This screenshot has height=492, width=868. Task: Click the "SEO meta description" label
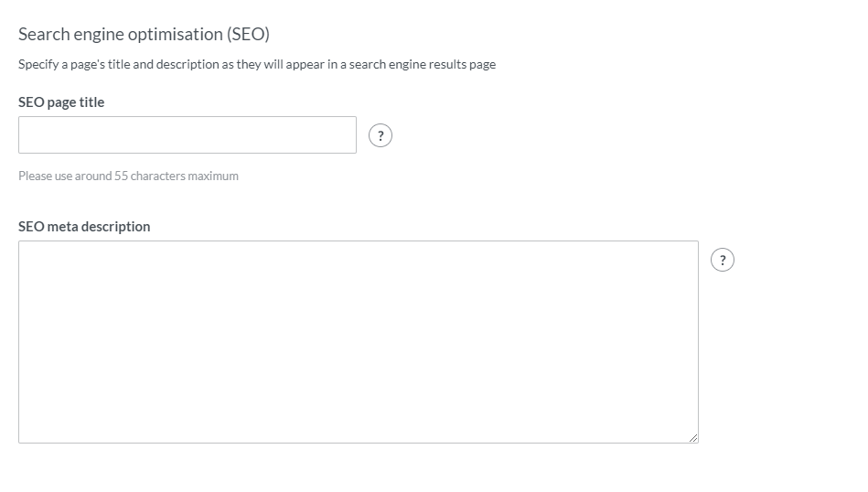(x=84, y=227)
